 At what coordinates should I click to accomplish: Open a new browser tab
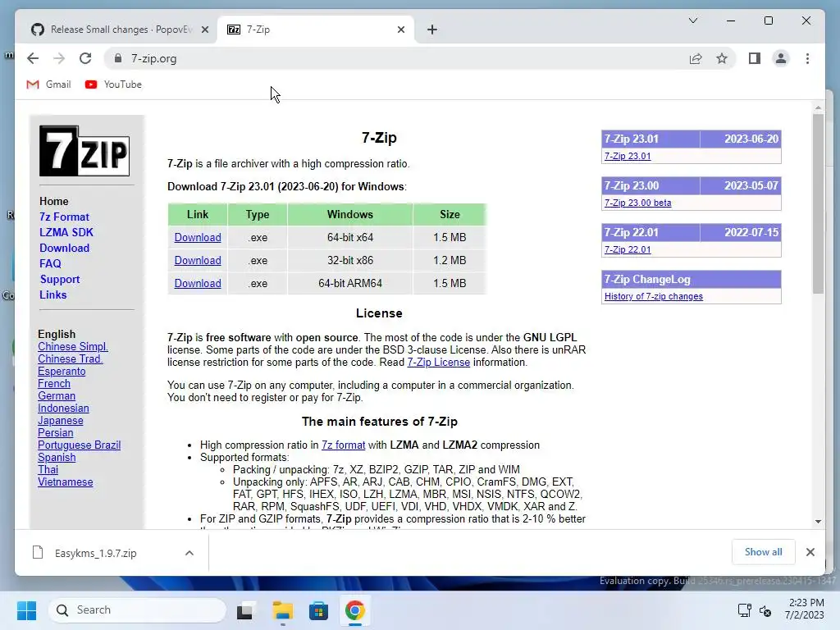(x=432, y=30)
